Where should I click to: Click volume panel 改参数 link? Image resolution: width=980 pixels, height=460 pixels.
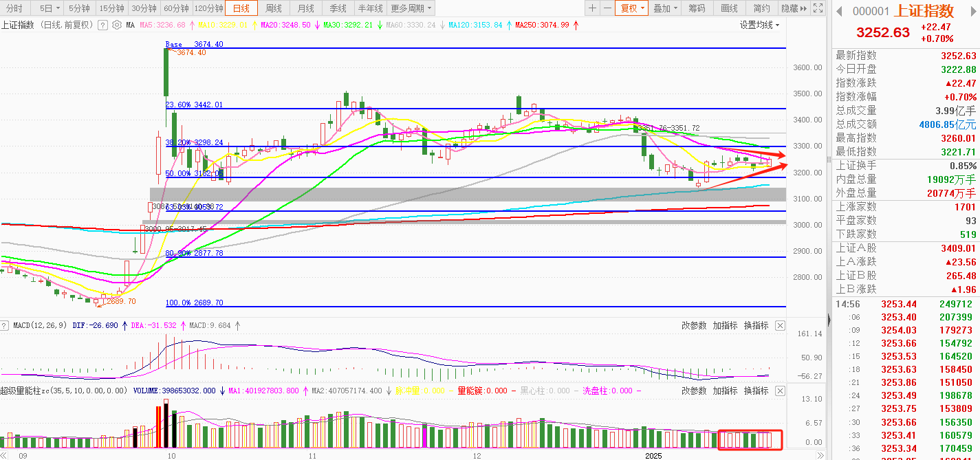coord(694,391)
